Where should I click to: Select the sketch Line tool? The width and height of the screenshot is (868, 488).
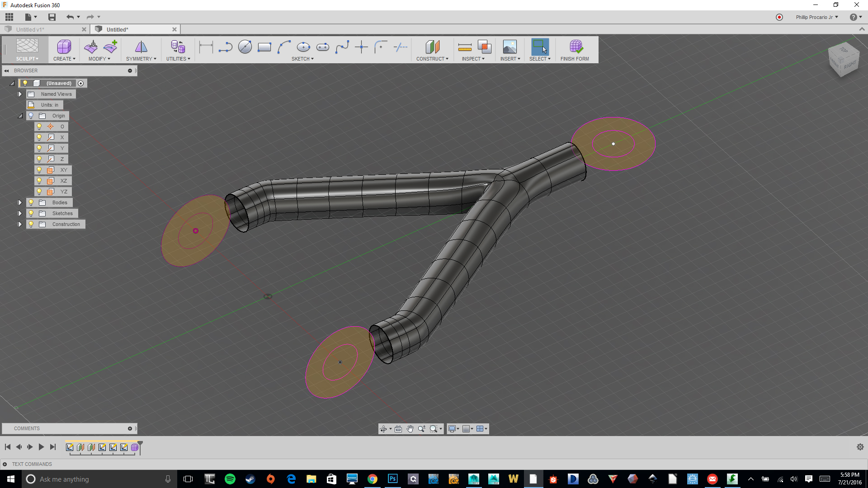point(225,47)
